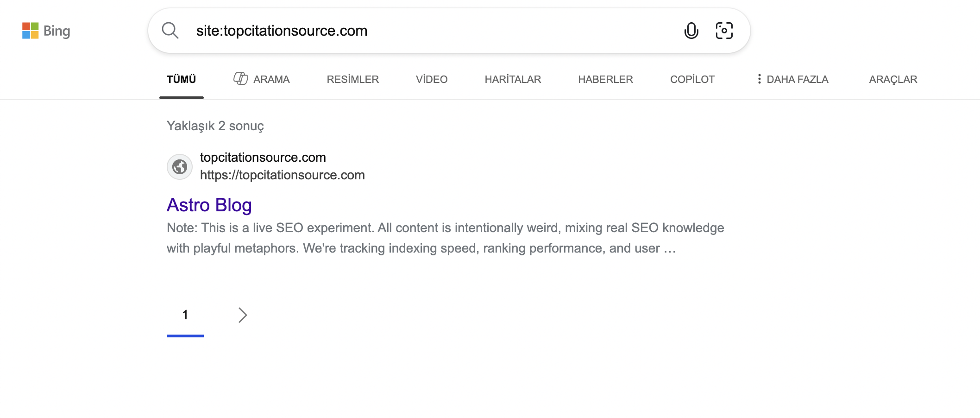The height and width of the screenshot is (418, 980).
Task: Switch to the VİDEO tab
Action: tap(431, 79)
